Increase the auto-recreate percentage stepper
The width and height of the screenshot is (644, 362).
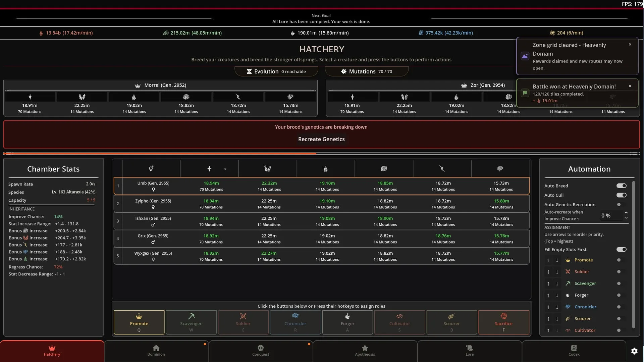(626, 213)
